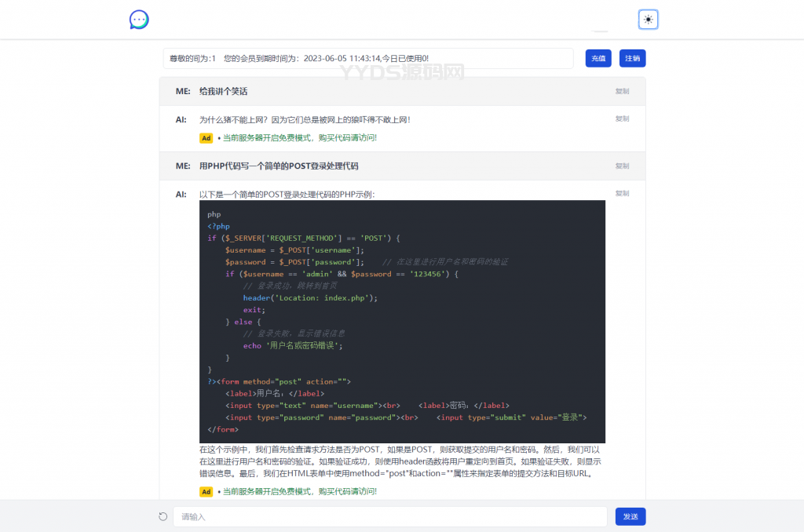
Task: Copy the '给我讲个笑话' message via 复制
Action: point(622,91)
